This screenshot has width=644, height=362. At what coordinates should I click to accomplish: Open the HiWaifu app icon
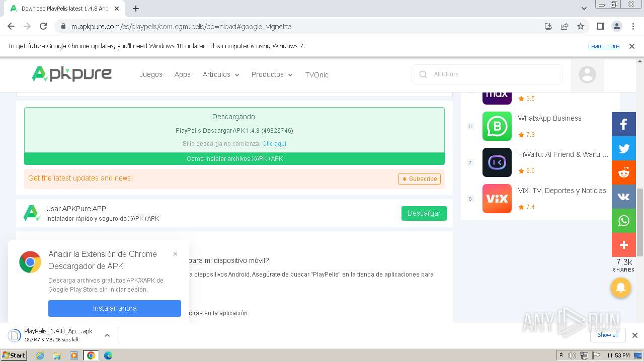[x=497, y=162]
